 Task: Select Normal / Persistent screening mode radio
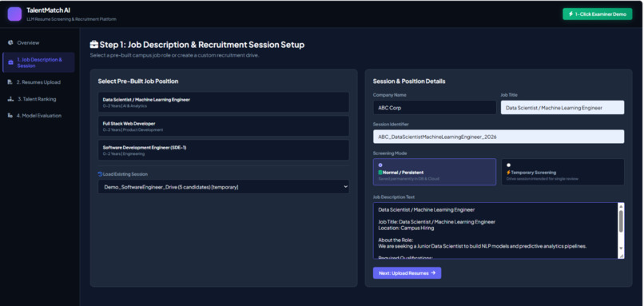[380, 165]
